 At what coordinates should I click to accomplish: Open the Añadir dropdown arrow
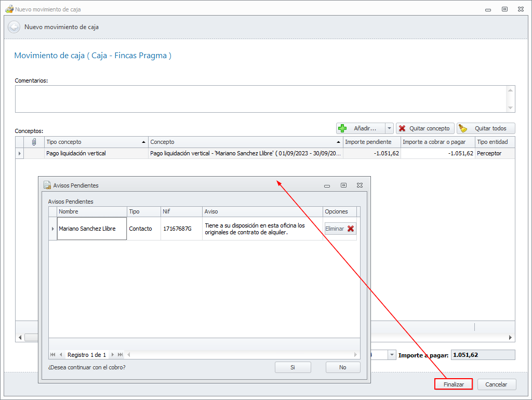coord(389,128)
